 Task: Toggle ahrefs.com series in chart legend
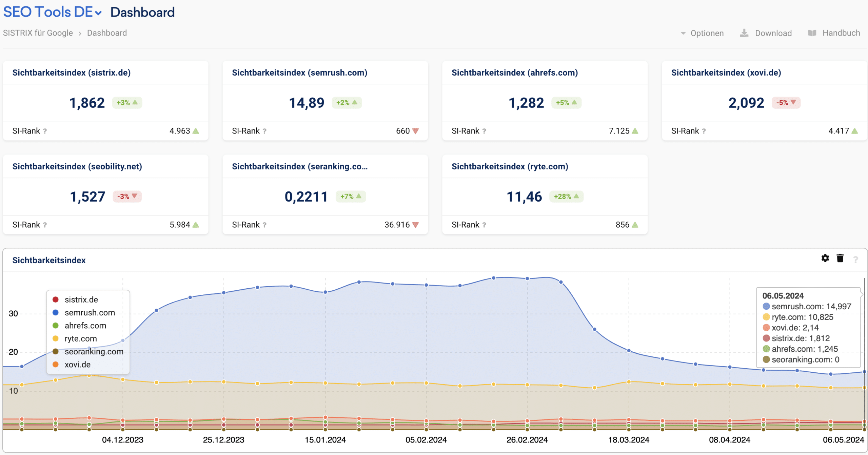click(x=79, y=326)
